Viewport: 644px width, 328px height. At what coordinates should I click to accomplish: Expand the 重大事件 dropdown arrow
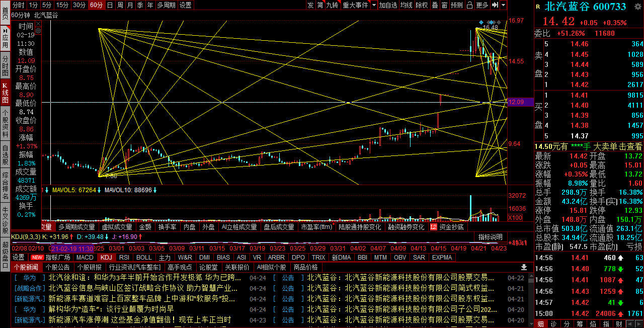[x=374, y=5]
